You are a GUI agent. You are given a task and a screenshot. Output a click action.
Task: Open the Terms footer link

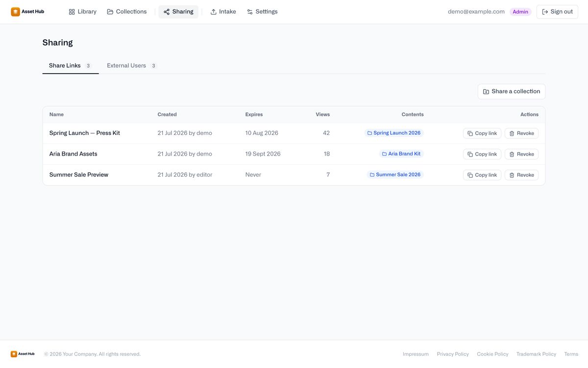click(x=571, y=354)
